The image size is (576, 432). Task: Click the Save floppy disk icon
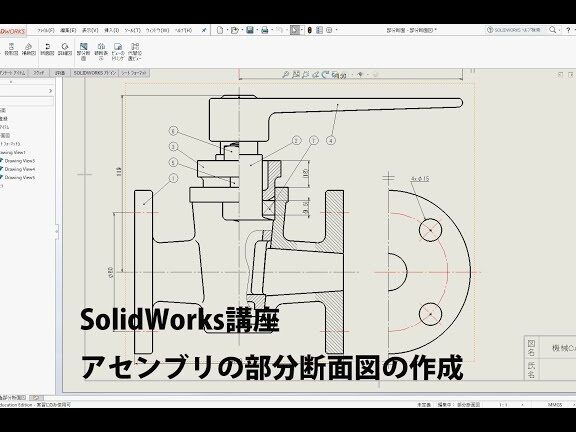[x=250, y=30]
